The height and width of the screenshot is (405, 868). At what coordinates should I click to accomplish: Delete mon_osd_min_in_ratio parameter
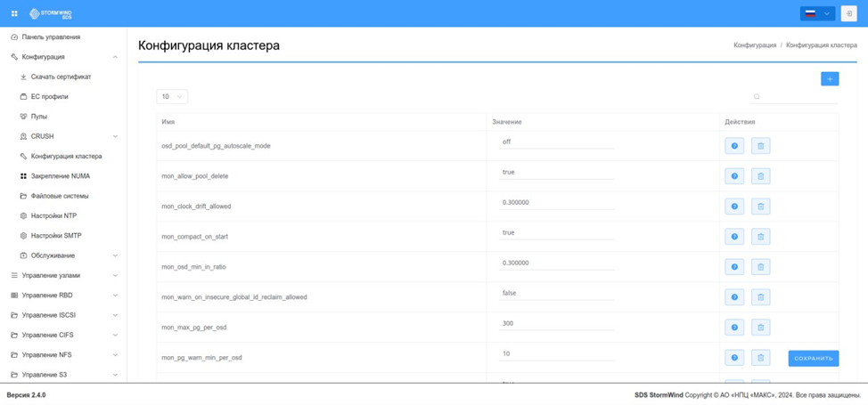coord(760,267)
